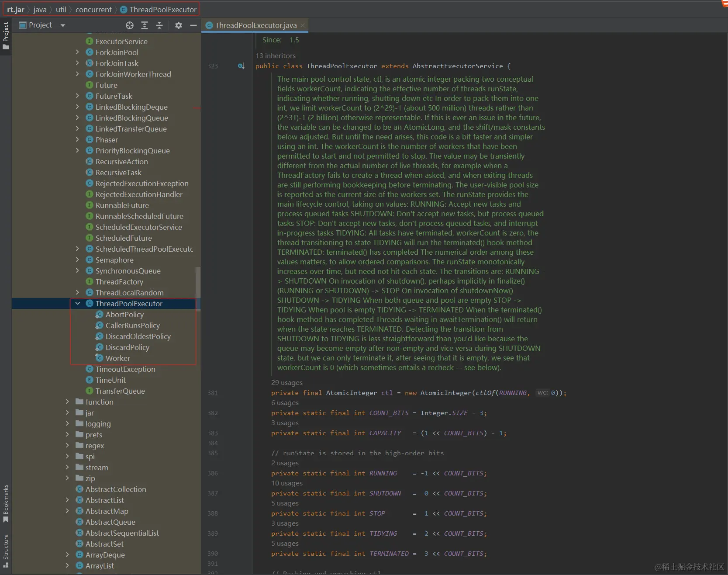Click concurrent in the breadcrumb path
Screen dimensions: 728x575
point(93,10)
